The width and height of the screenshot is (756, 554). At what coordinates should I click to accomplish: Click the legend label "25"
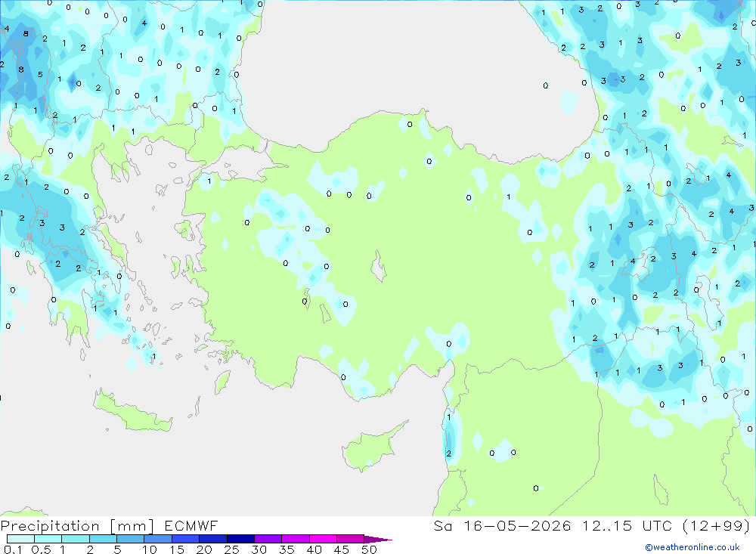click(231, 549)
